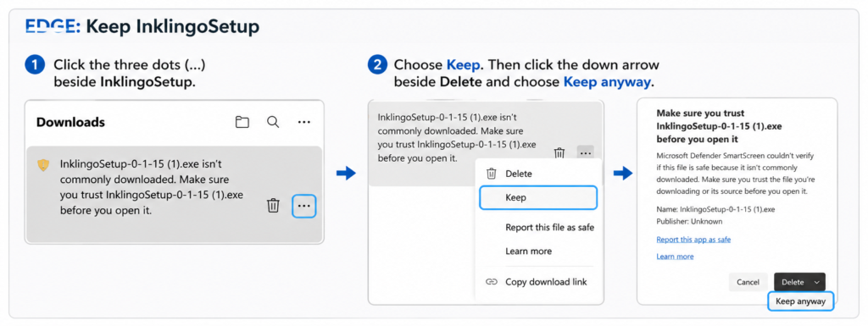868x326 pixels.
Task: Click the trash icon above the context menu
Action: pos(559,153)
